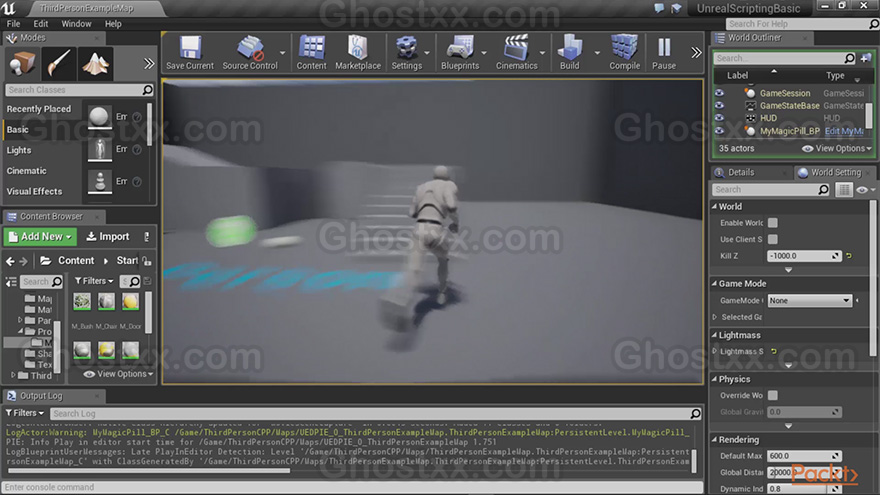Open Content Browser View Options
Screen dimensions: 880x495
tap(118, 374)
